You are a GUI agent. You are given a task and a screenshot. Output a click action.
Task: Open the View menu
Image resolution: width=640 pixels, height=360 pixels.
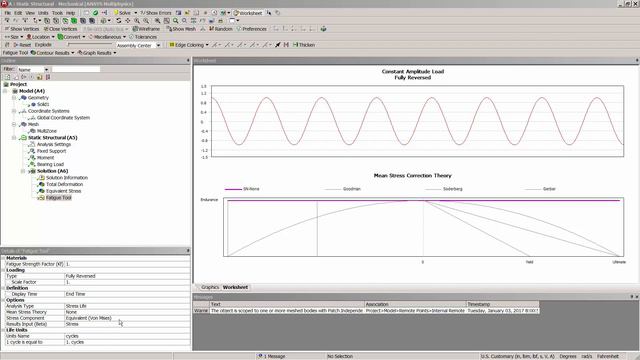tap(30, 13)
